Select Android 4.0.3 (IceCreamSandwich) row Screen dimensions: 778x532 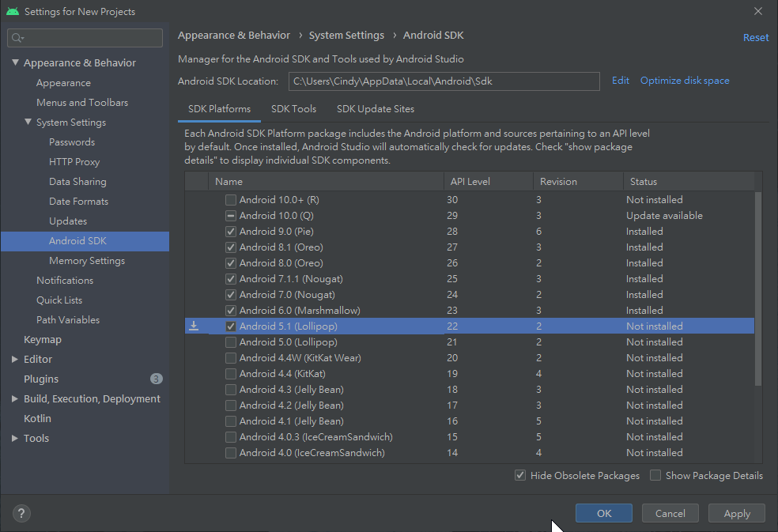click(470, 436)
